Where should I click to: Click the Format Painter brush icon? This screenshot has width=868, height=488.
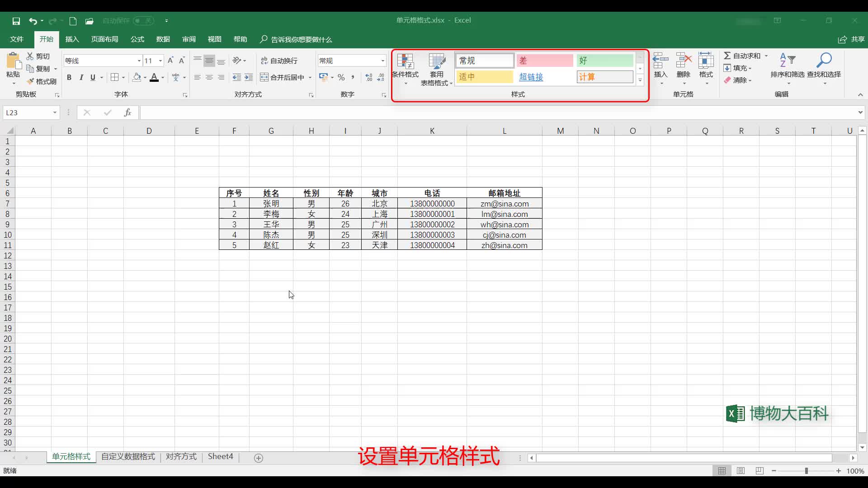(31, 81)
